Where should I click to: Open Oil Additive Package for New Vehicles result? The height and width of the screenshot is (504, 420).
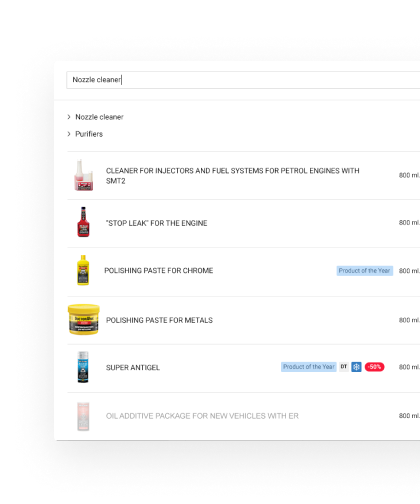point(202,416)
